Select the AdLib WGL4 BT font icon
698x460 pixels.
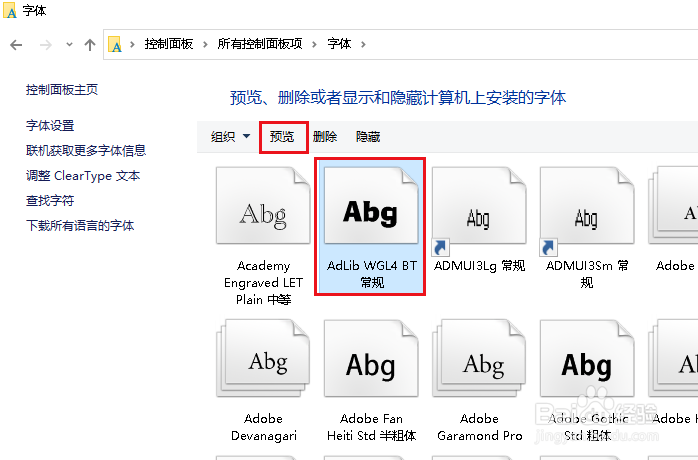[x=371, y=205]
